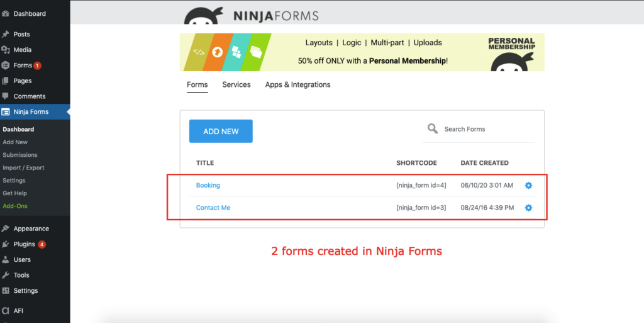644x323 pixels.
Task: Click the Plugins update badge 4
Action: (x=42, y=244)
